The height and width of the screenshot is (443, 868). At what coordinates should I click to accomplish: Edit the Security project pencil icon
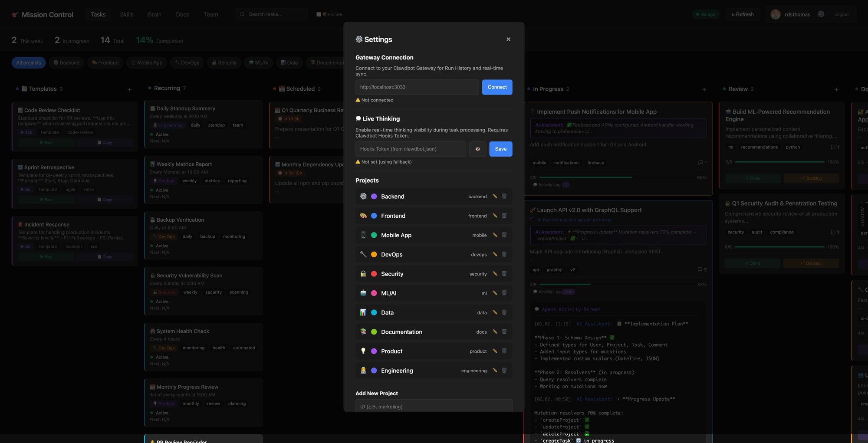(495, 274)
